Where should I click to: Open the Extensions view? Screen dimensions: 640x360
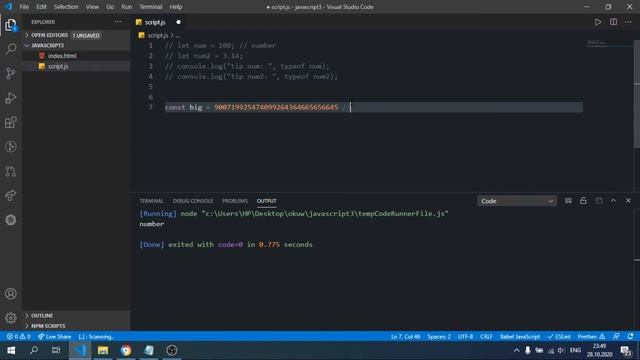click(11, 122)
